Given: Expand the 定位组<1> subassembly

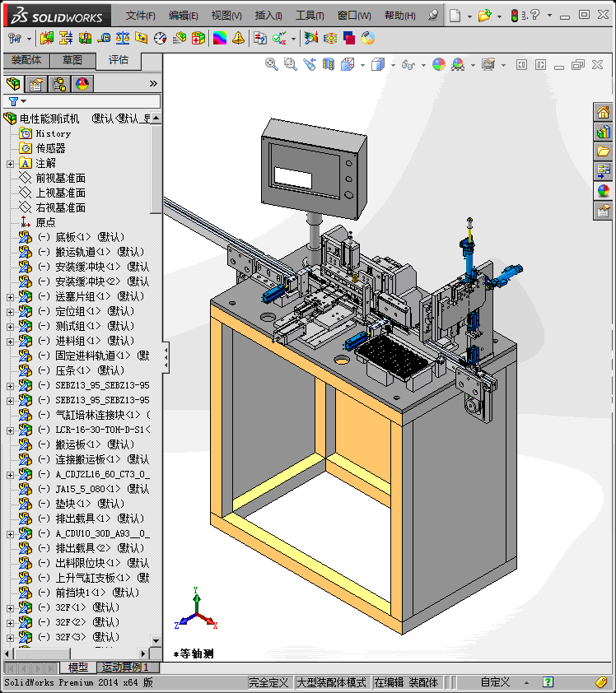Looking at the screenshot, I should click(x=10, y=312).
